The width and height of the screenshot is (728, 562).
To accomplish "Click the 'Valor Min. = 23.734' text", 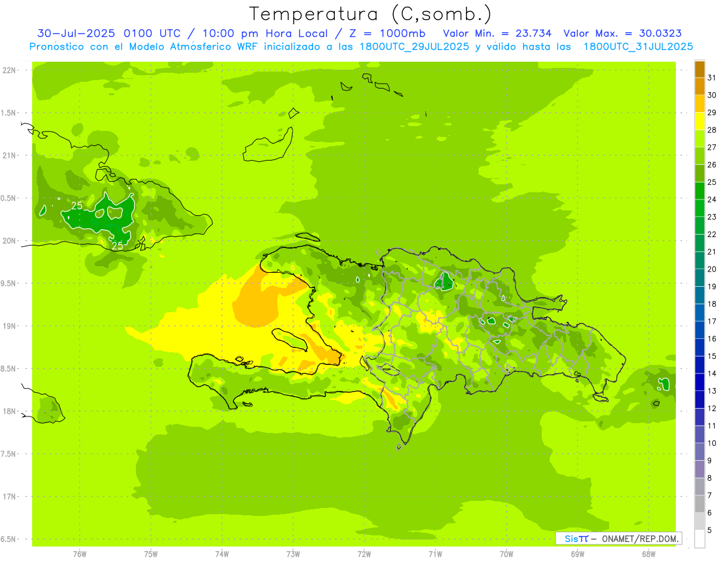I will pos(497,33).
